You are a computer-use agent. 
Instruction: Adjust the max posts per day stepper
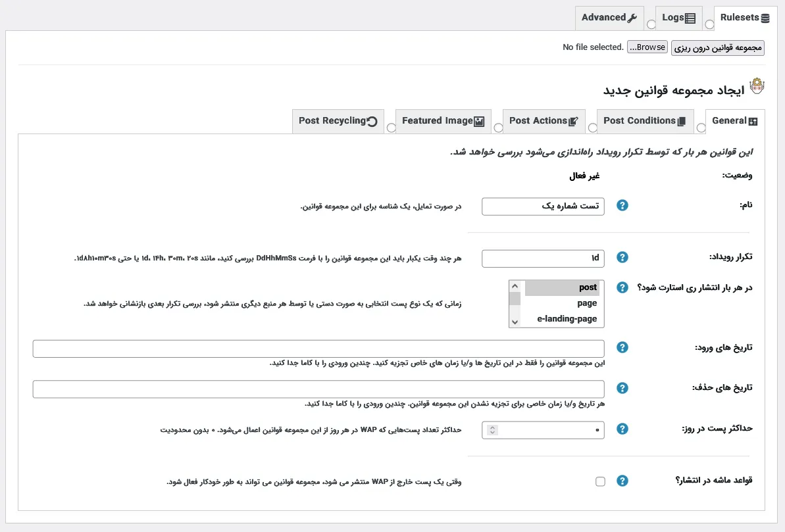tap(493, 430)
